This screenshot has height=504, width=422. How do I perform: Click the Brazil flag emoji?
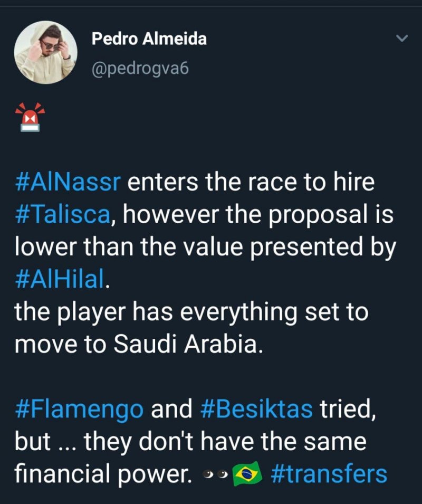click(247, 473)
